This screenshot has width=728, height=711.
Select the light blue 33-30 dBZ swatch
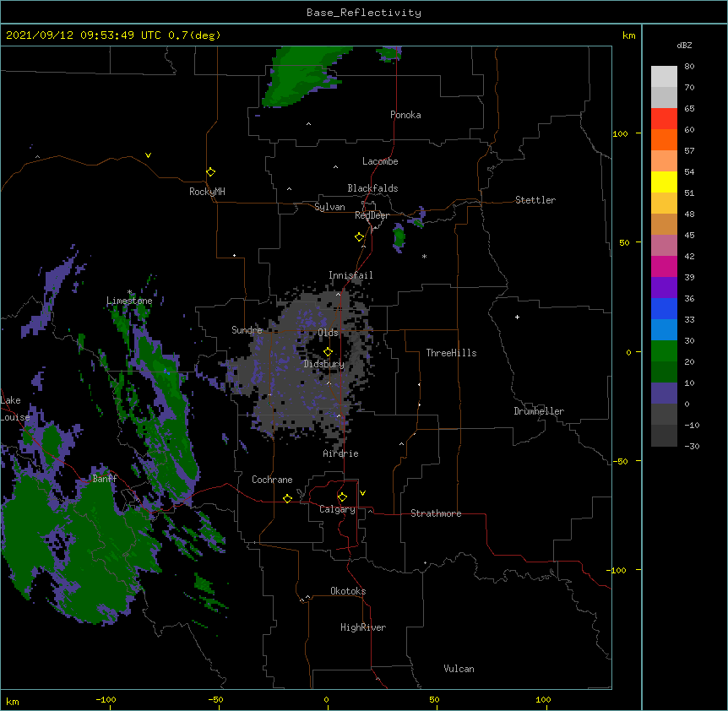[664, 329]
